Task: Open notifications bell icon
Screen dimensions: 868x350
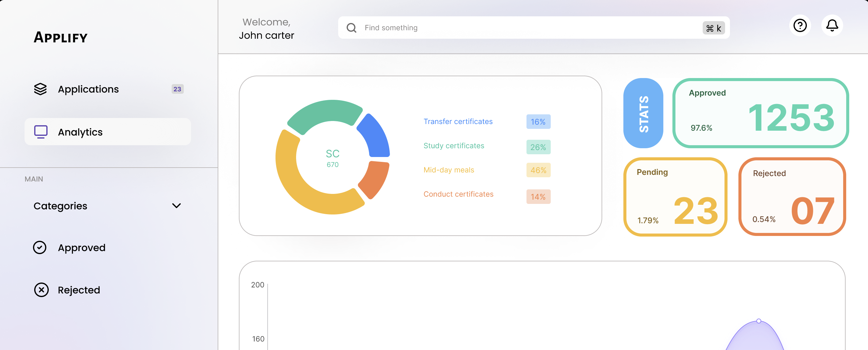Action: (832, 26)
